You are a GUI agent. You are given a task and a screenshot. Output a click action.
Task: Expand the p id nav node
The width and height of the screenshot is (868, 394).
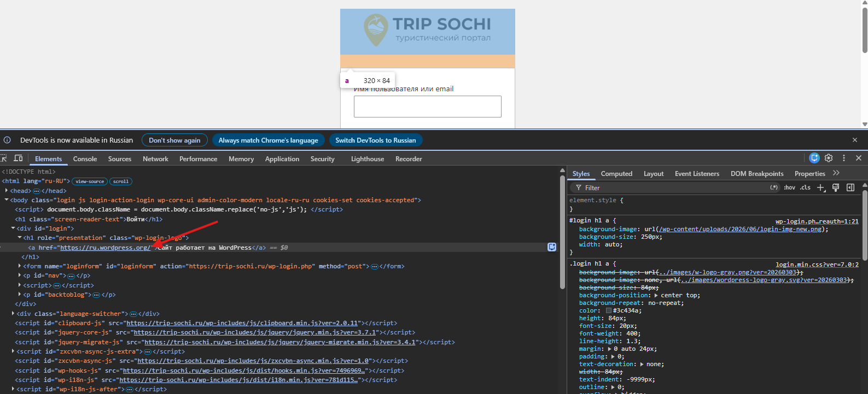[20, 275]
